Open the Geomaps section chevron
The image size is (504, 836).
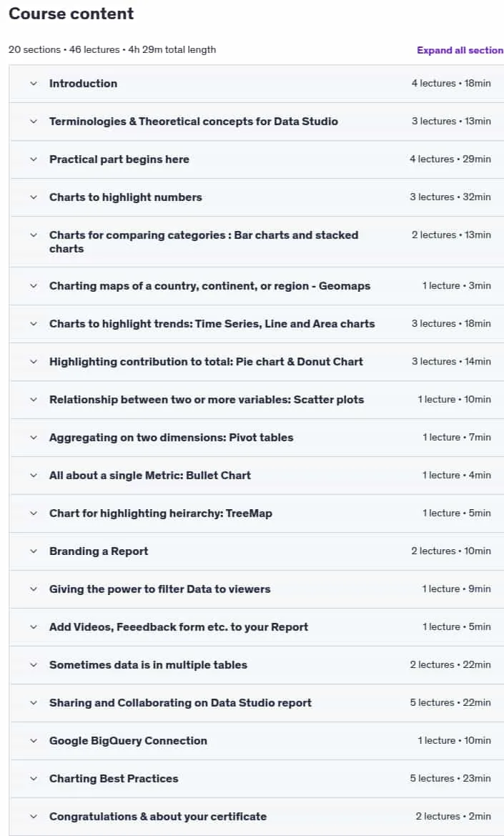[34, 286]
